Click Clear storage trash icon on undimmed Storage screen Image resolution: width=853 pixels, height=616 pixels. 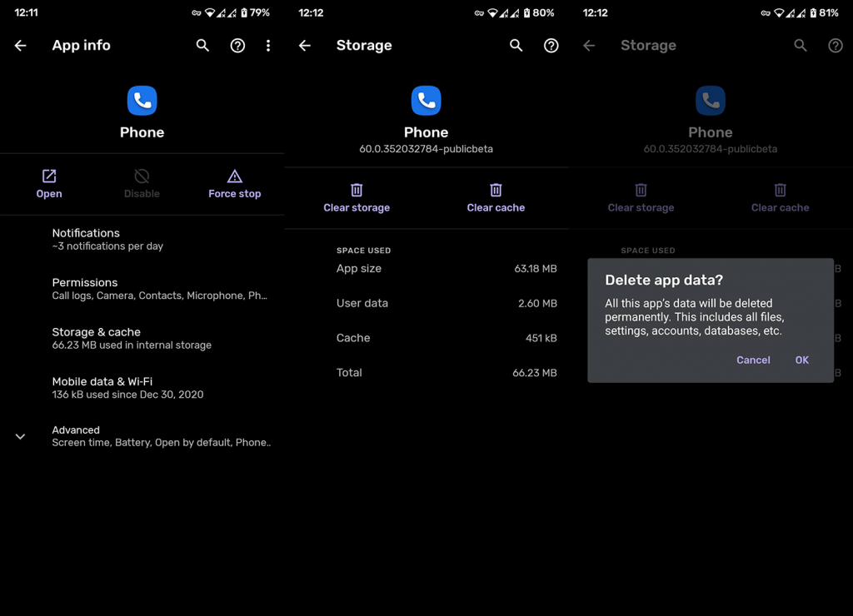(357, 191)
